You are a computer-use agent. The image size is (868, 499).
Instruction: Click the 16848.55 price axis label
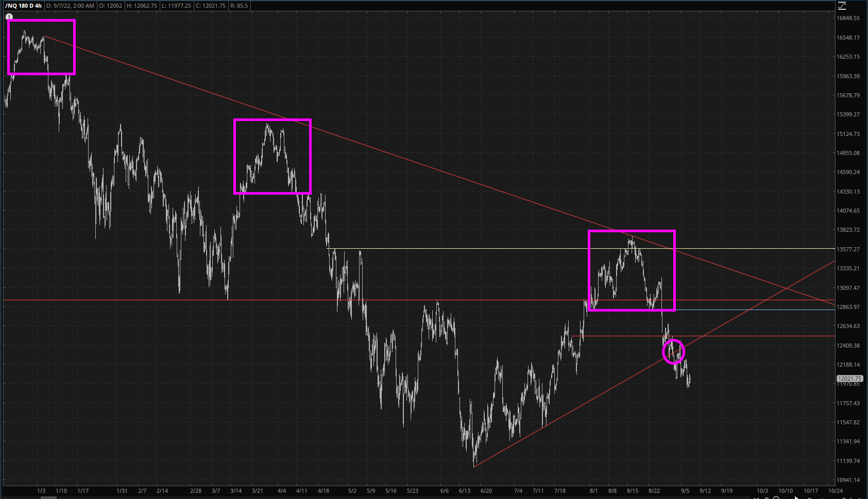(848, 18)
